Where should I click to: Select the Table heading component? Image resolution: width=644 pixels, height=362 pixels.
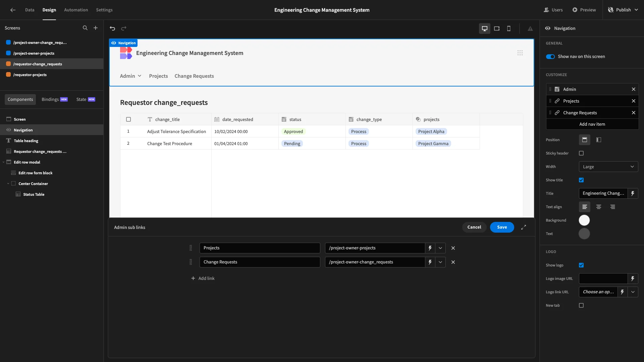coord(52,141)
